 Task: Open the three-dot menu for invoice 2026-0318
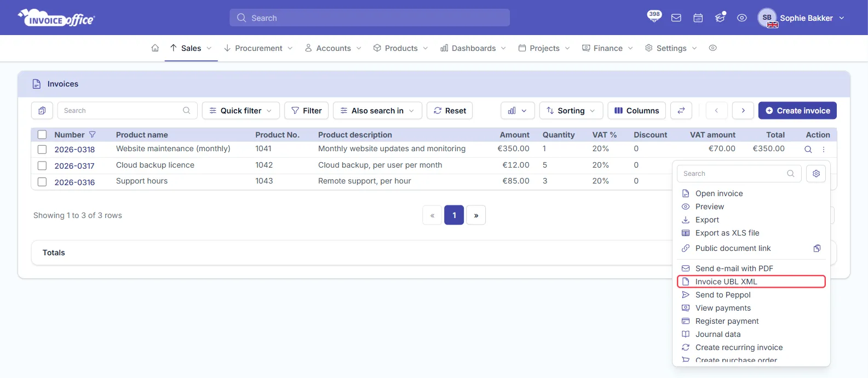[x=824, y=150]
